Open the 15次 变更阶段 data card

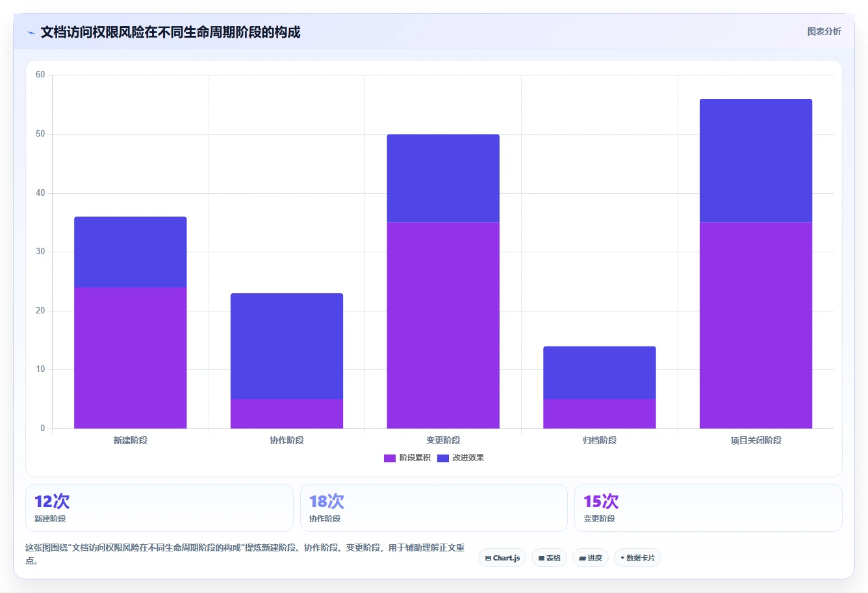point(708,508)
